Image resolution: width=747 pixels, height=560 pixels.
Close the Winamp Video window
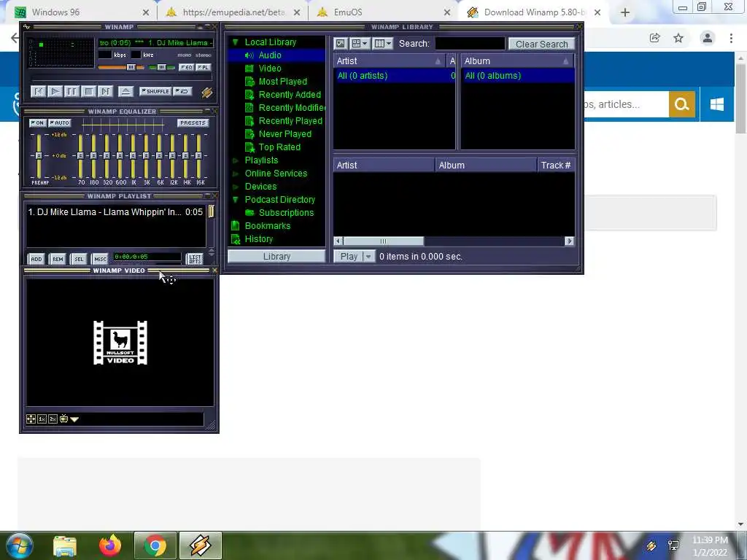(x=215, y=270)
